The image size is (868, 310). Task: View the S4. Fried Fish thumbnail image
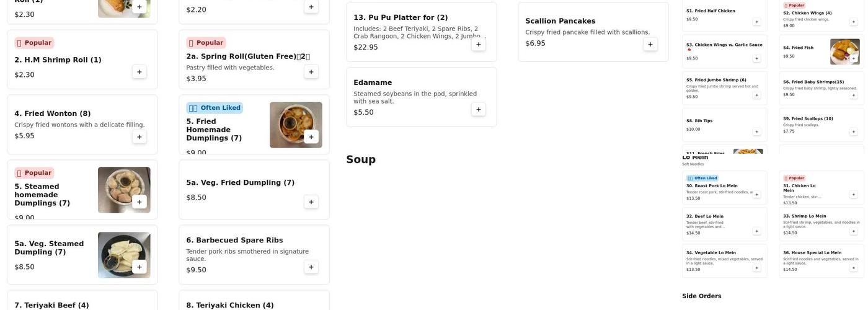(844, 51)
